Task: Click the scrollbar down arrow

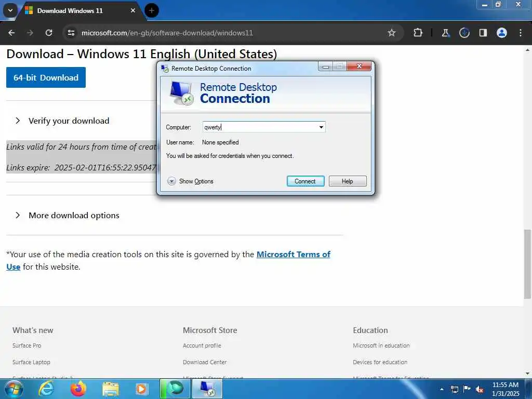Action: point(527,374)
